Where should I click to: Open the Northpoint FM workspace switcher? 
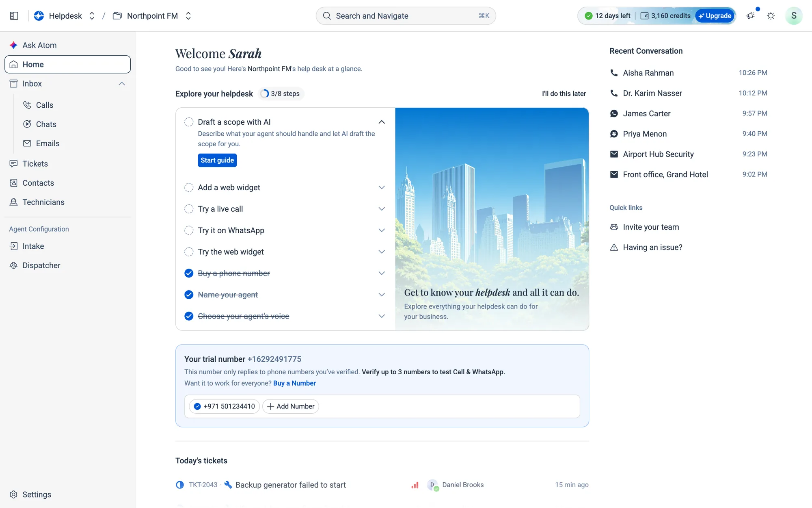[188, 16]
